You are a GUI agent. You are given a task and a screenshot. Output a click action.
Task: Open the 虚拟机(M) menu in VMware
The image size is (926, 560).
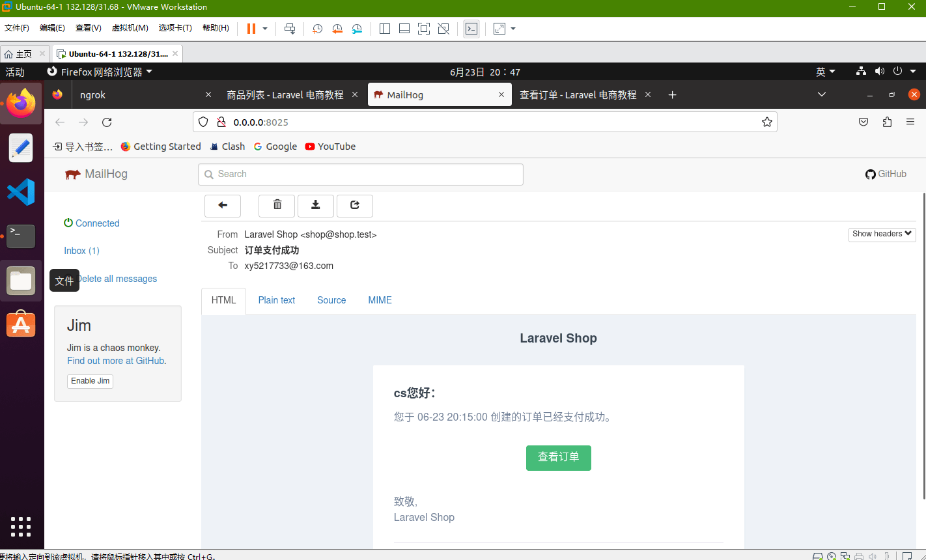coord(130,28)
